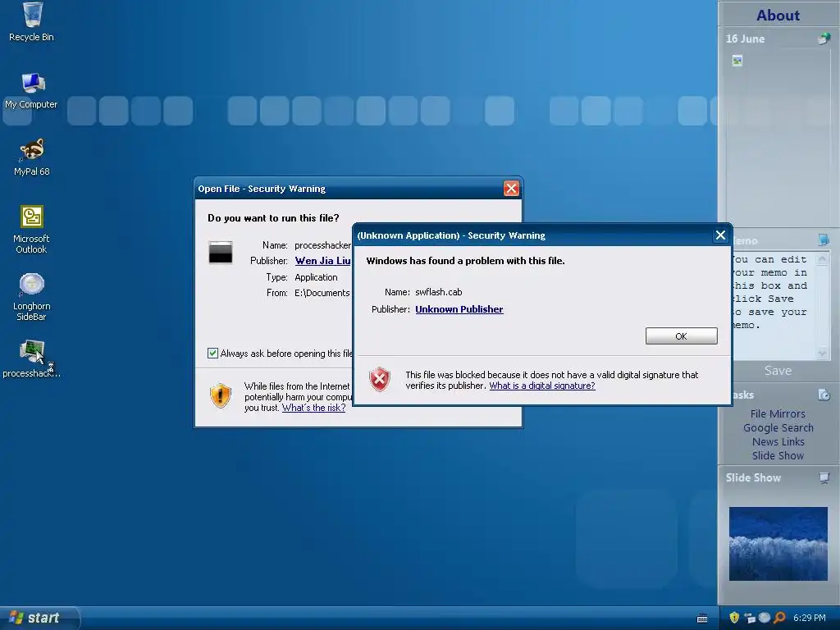
Task: Open the Wen Jia Liu publisher link
Action: (323, 261)
